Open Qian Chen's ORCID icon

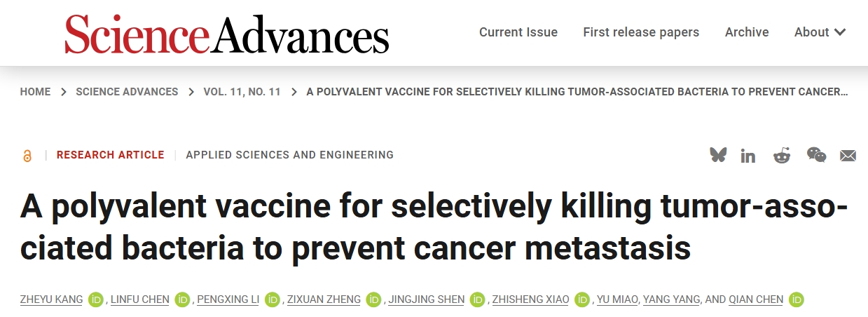[x=796, y=299]
